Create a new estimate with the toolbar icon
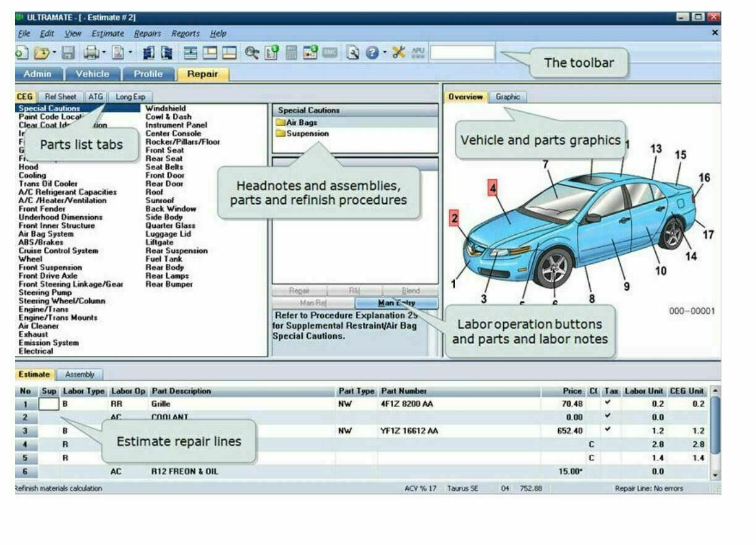This screenshot has width=756, height=545. [x=20, y=53]
